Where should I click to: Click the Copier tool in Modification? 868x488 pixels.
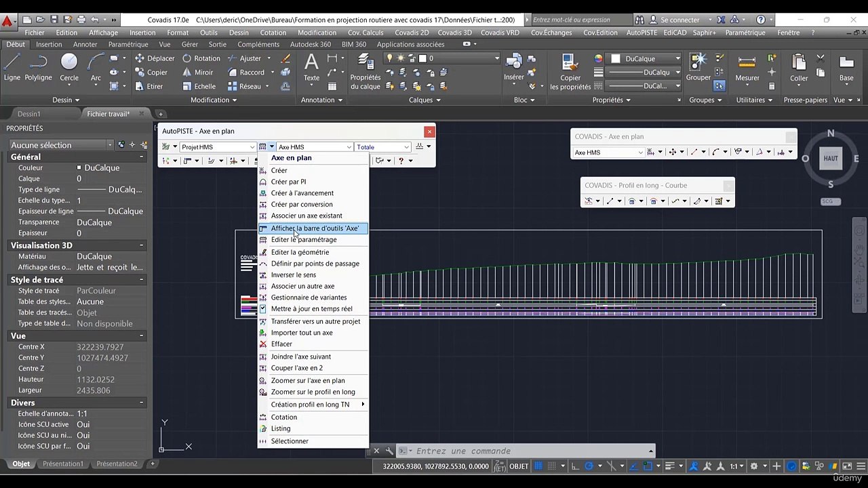pos(151,73)
